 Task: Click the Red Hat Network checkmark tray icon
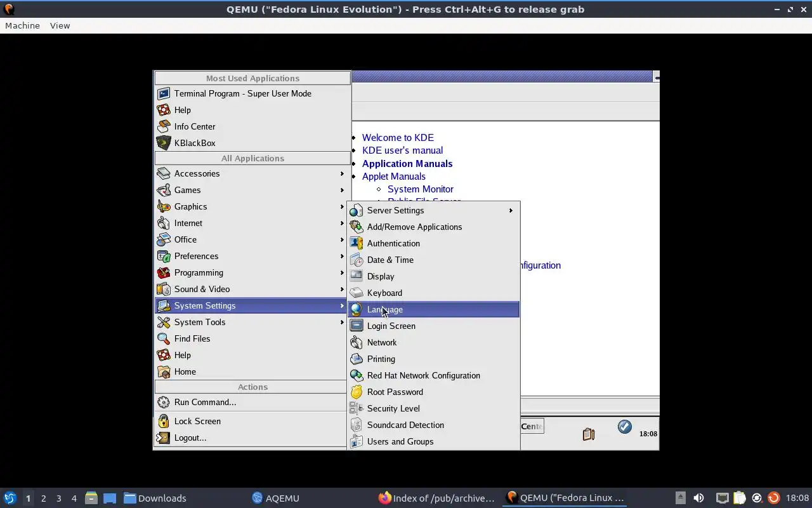(625, 427)
